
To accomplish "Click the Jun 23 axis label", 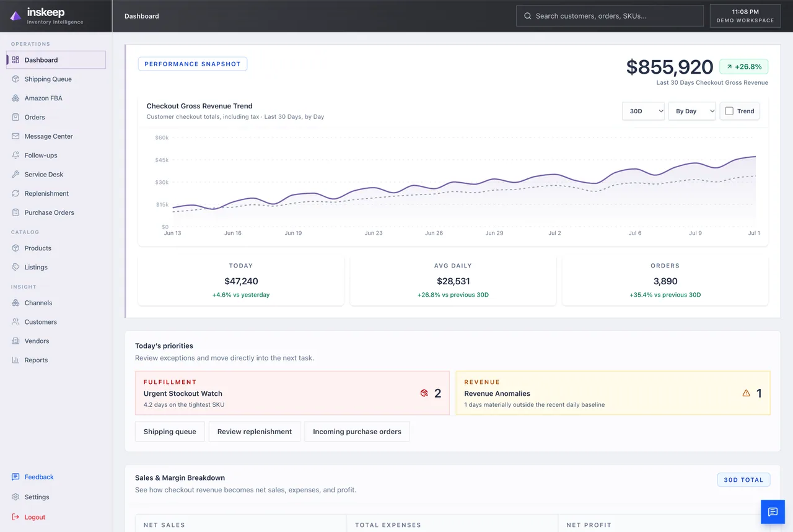I will coord(374,233).
